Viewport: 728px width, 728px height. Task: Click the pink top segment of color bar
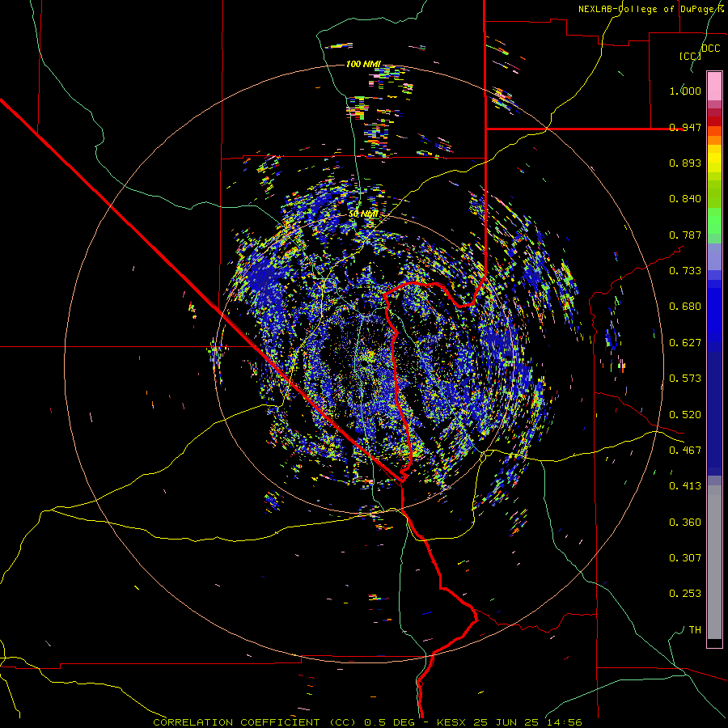pyautogui.click(x=714, y=86)
